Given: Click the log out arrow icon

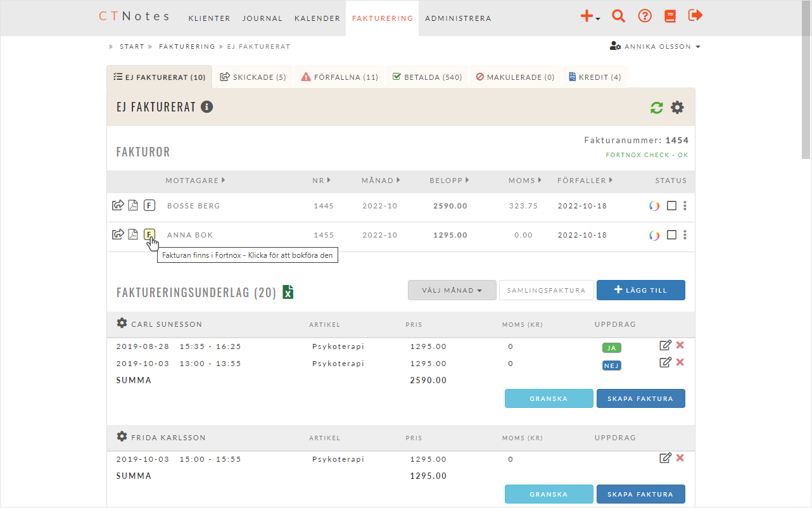Looking at the screenshot, I should (695, 16).
